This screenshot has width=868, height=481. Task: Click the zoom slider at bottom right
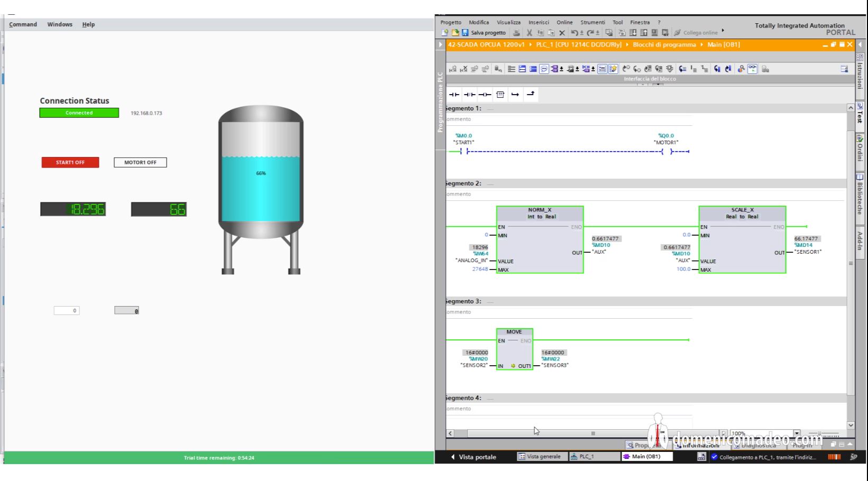[x=820, y=432]
